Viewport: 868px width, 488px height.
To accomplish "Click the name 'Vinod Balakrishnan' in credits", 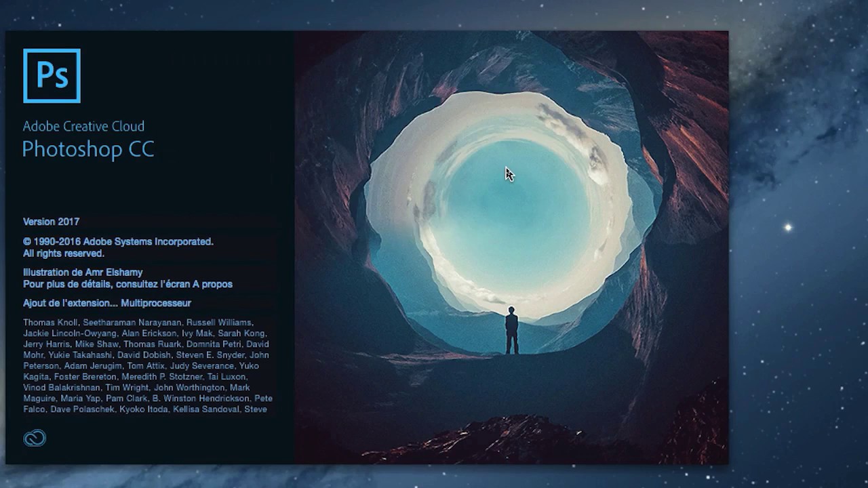I will point(62,388).
